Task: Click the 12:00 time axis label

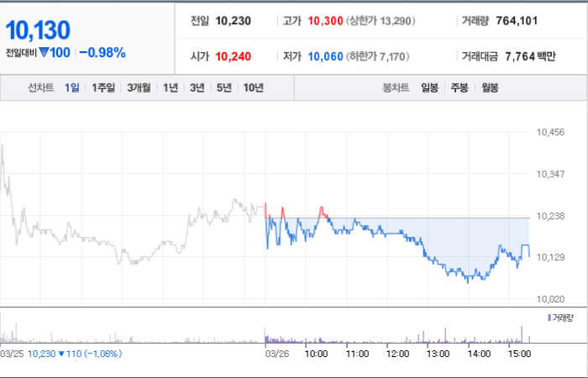Action: coord(397,354)
